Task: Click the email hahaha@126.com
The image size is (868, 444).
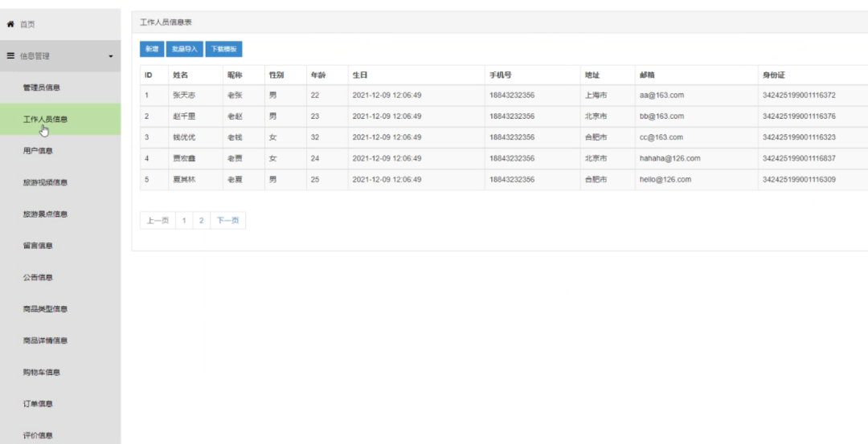Action: (x=669, y=158)
